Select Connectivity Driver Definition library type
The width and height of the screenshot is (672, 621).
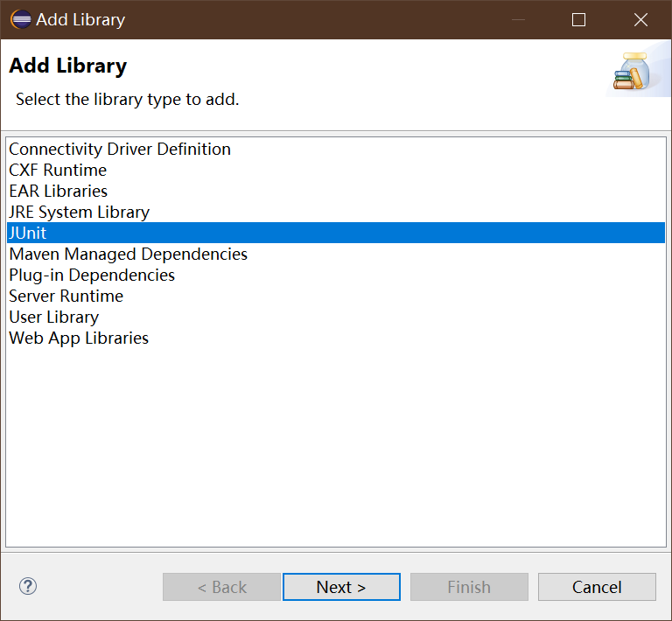tap(120, 149)
